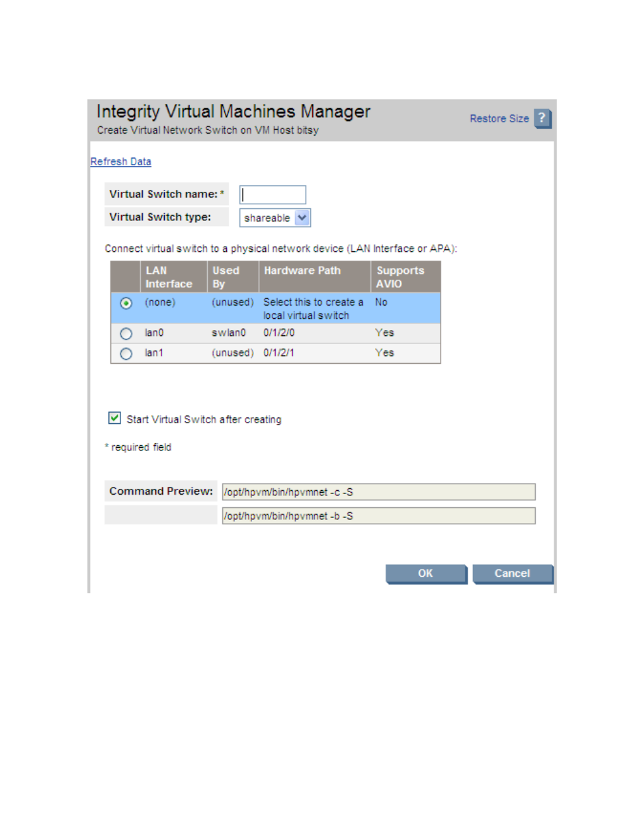The image size is (631, 840).
Task: Click the Refresh Data link
Action: (x=121, y=162)
